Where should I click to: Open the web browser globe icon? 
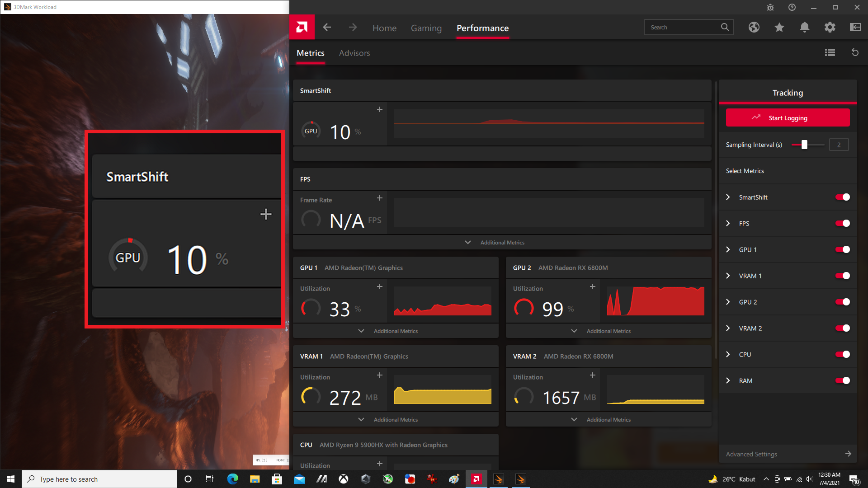pos(754,28)
